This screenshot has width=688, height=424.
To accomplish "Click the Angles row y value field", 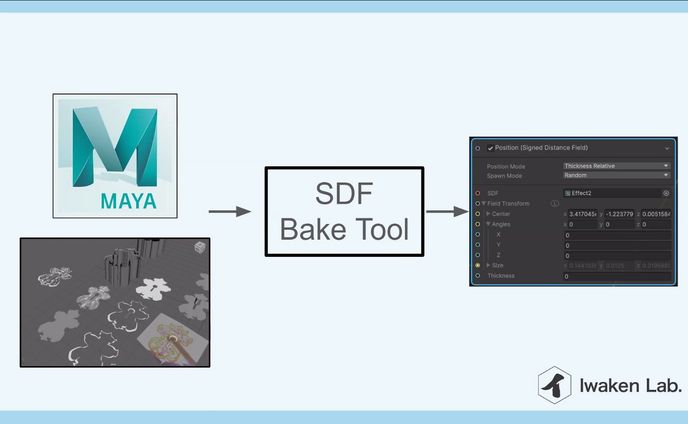I will [619, 224].
